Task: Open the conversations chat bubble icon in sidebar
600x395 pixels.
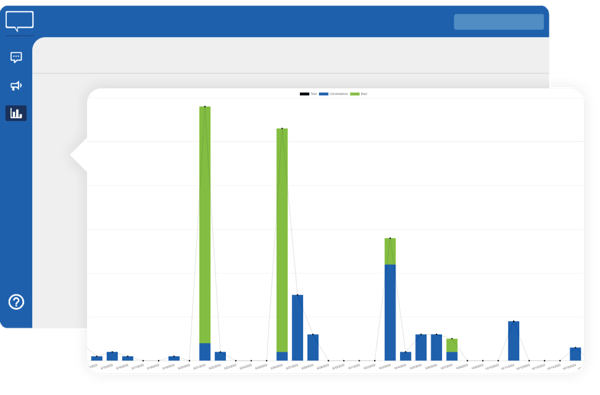Action: [x=16, y=57]
